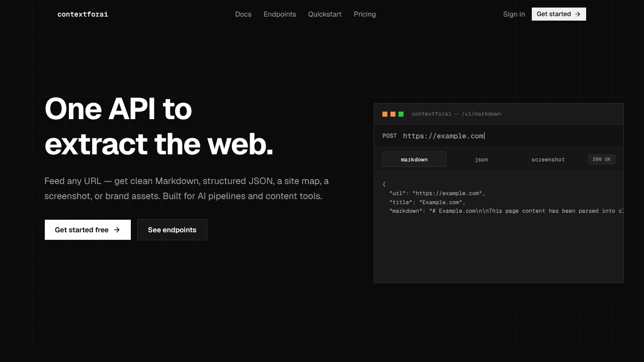Go to the Endpoints nav link

280,14
